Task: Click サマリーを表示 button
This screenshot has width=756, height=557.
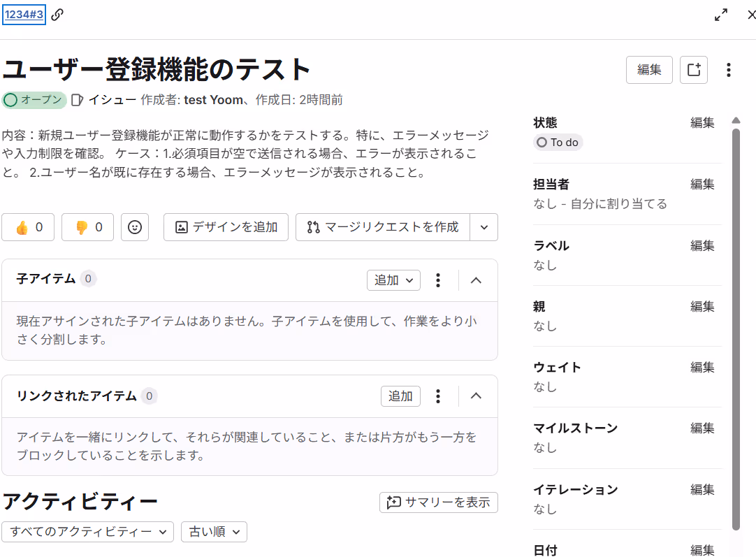Action: coord(438,502)
